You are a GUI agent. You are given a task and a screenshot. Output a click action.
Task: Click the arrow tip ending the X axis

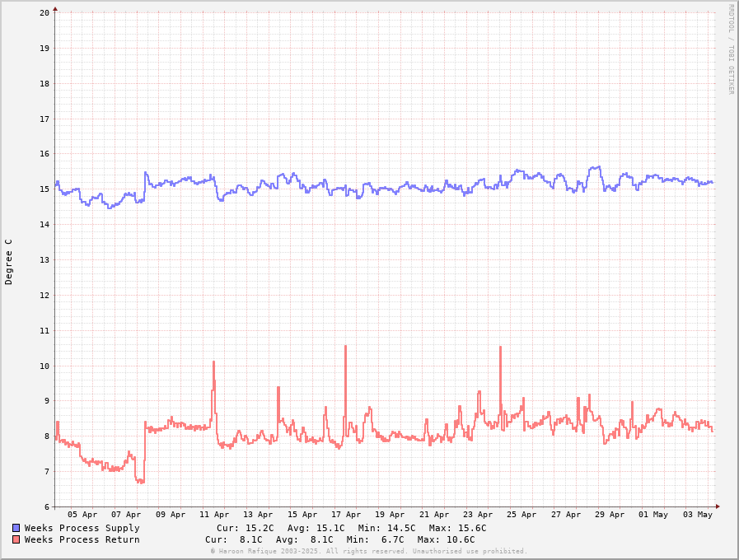[x=718, y=506]
